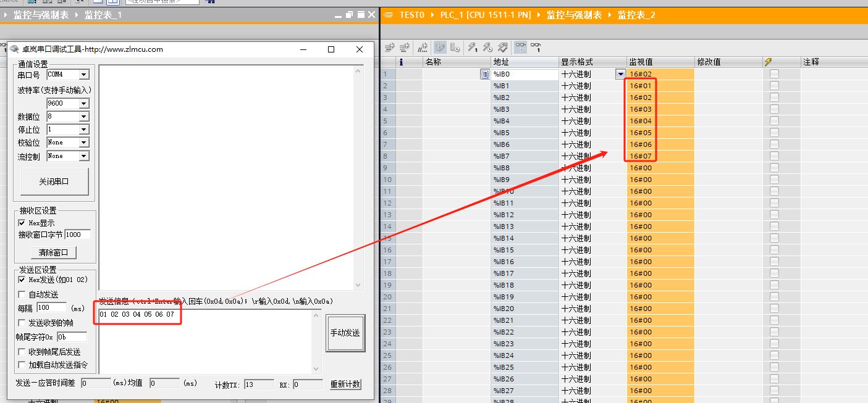Click the enable peripheral outputs icon

[503, 47]
